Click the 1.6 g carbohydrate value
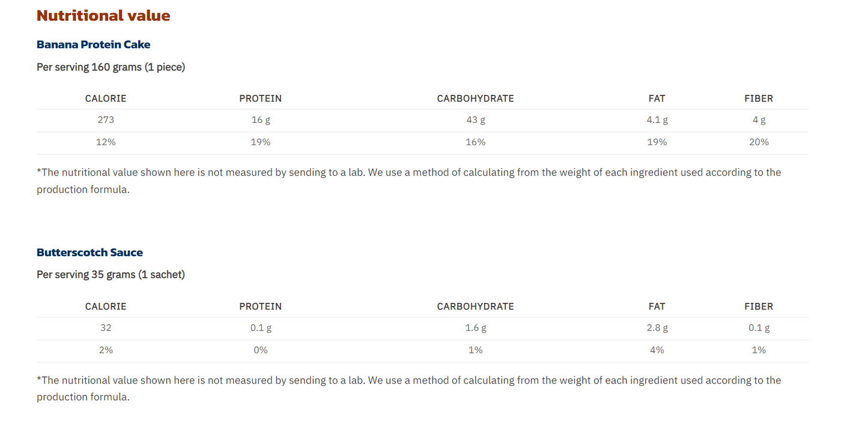This screenshot has width=868, height=432. tap(475, 328)
